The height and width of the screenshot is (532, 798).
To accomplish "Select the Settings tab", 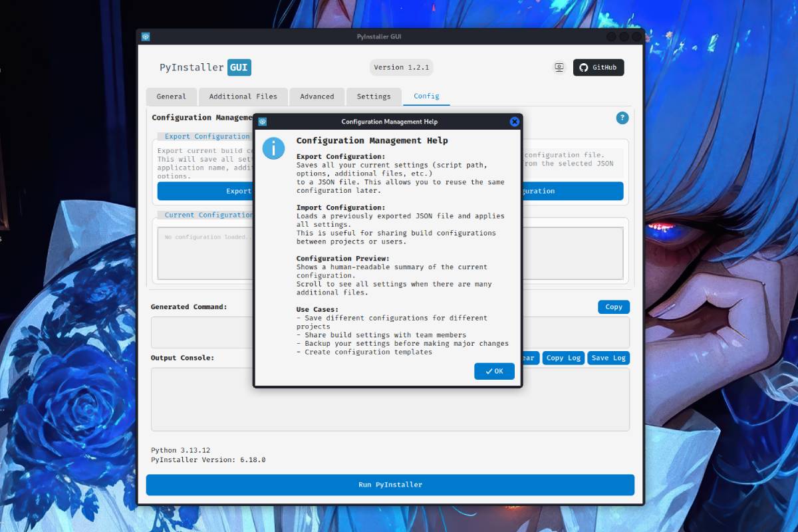I will click(x=374, y=96).
